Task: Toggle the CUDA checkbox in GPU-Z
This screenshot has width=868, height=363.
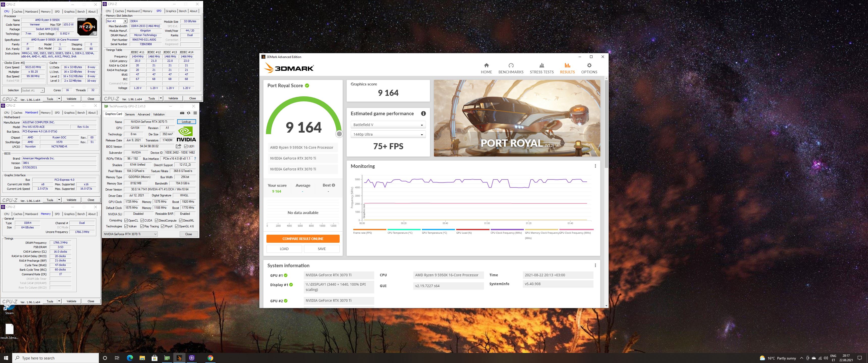Action: 142,221
